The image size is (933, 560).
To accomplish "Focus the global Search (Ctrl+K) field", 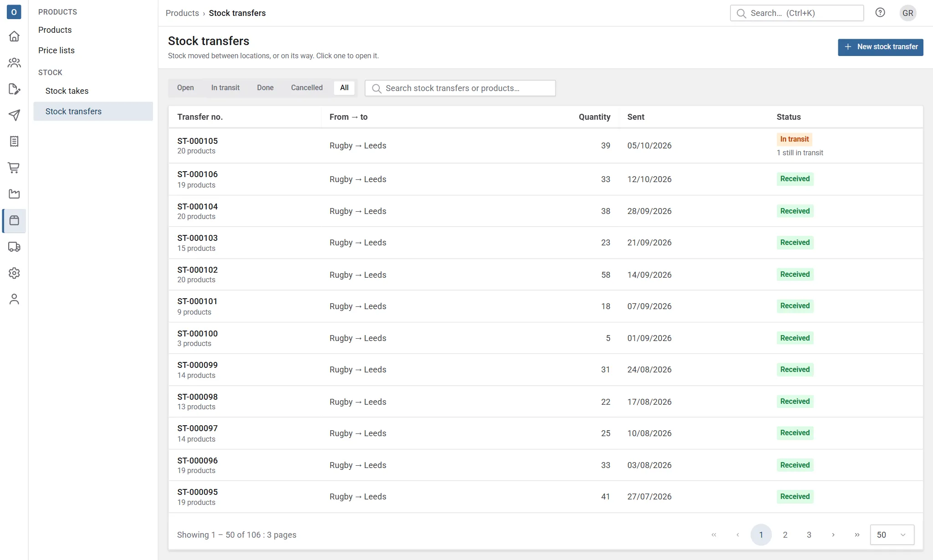I will pyautogui.click(x=797, y=13).
